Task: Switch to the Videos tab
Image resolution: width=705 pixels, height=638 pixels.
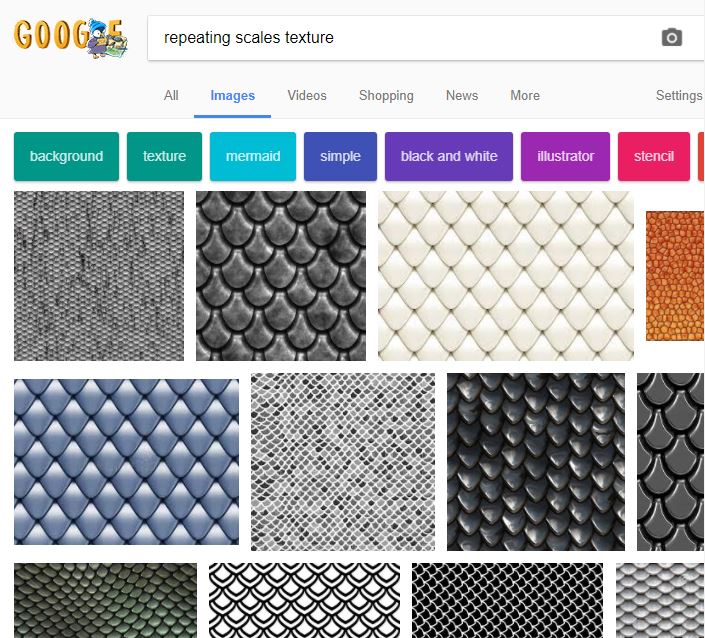Action: [307, 96]
